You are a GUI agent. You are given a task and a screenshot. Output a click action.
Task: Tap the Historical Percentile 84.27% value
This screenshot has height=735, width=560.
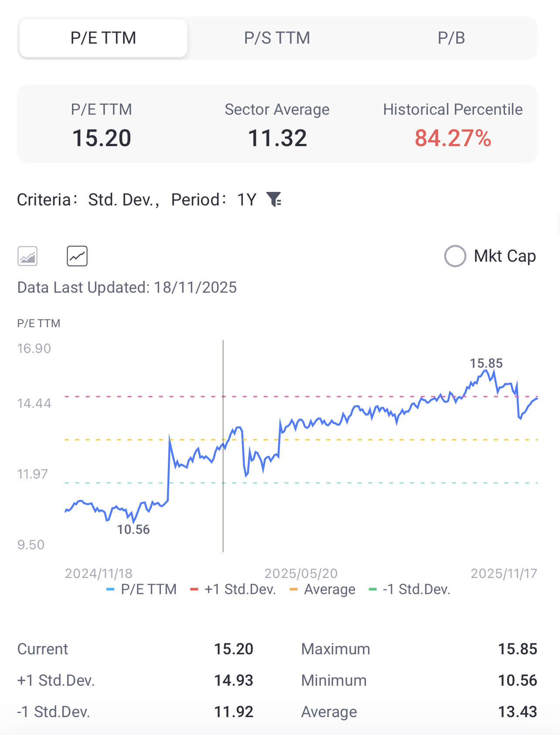pyautogui.click(x=453, y=138)
